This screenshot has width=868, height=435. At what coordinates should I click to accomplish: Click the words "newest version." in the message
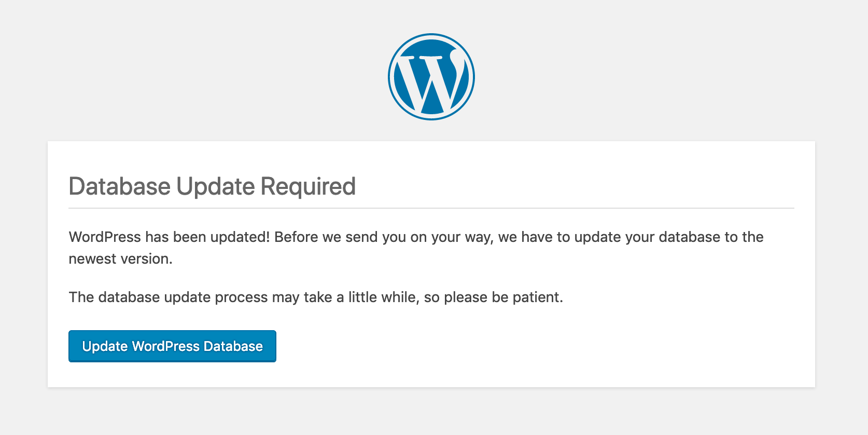click(120, 259)
